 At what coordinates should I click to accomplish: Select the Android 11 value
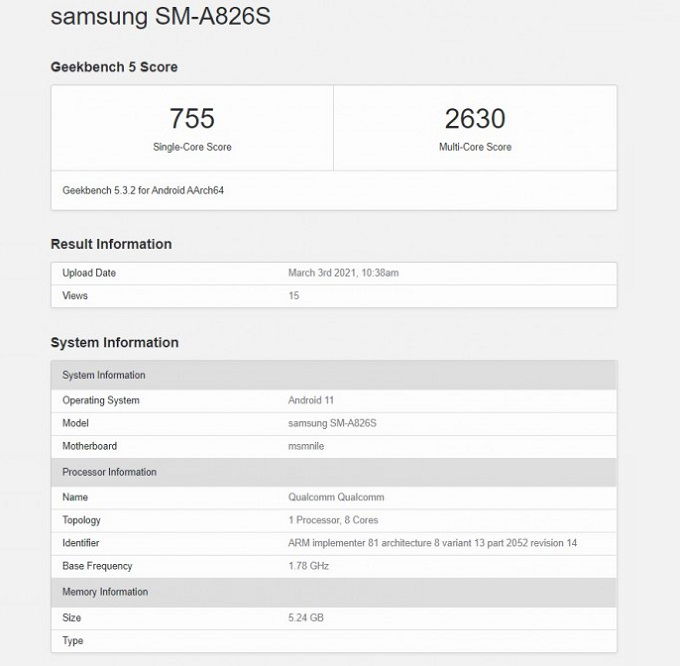[x=311, y=400]
